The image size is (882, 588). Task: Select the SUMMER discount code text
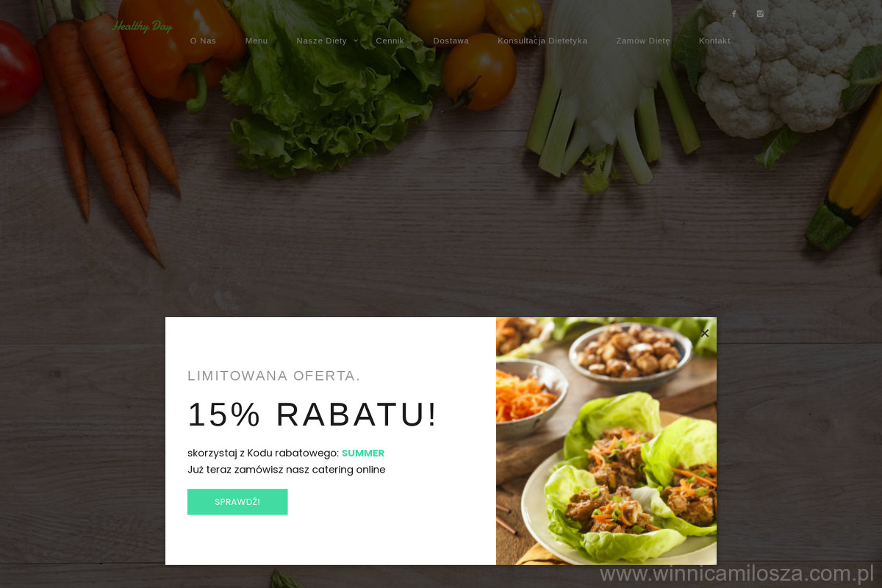pos(363,453)
